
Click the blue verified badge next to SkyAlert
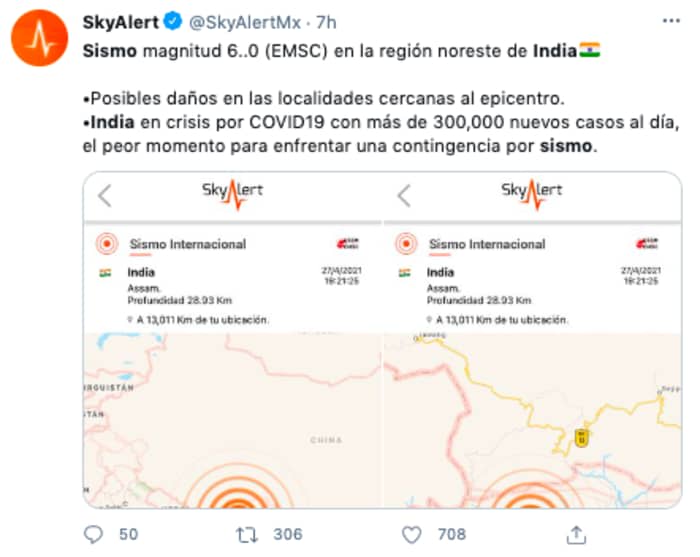[x=173, y=21]
